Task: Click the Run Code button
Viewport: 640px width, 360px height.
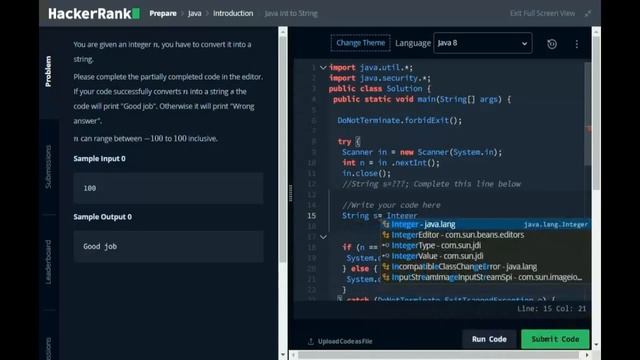Action: 489,339
